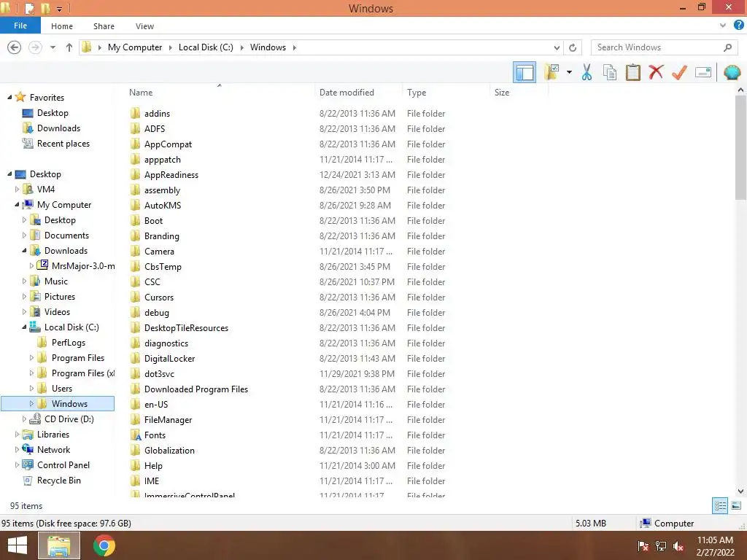Click the Properties icon in title bar
Image resolution: width=747 pixels, height=560 pixels.
click(29, 8)
